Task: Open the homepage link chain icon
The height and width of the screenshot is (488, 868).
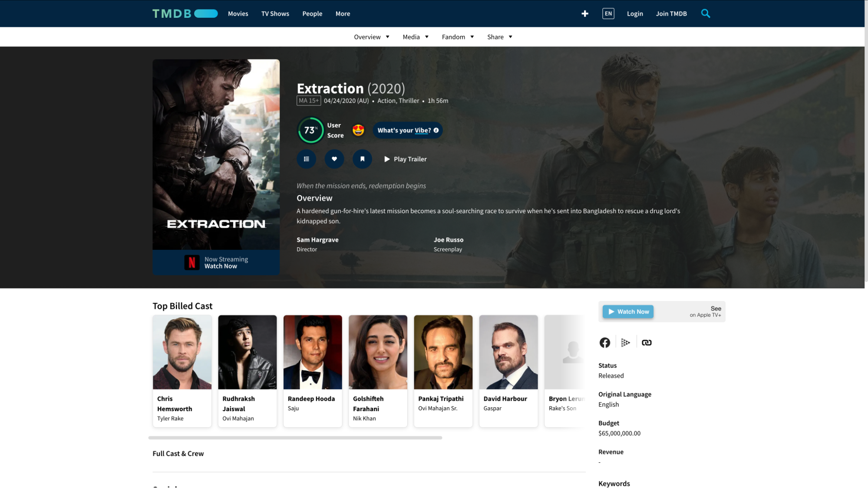Action: [647, 343]
